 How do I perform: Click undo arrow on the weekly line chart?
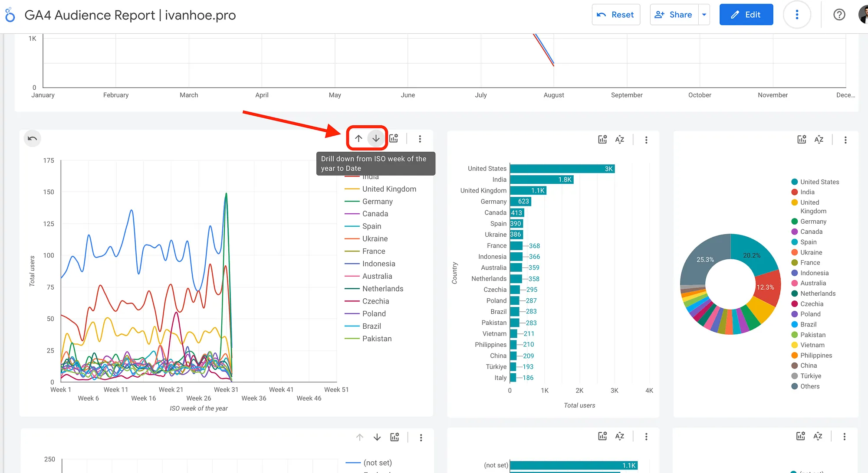point(32,139)
